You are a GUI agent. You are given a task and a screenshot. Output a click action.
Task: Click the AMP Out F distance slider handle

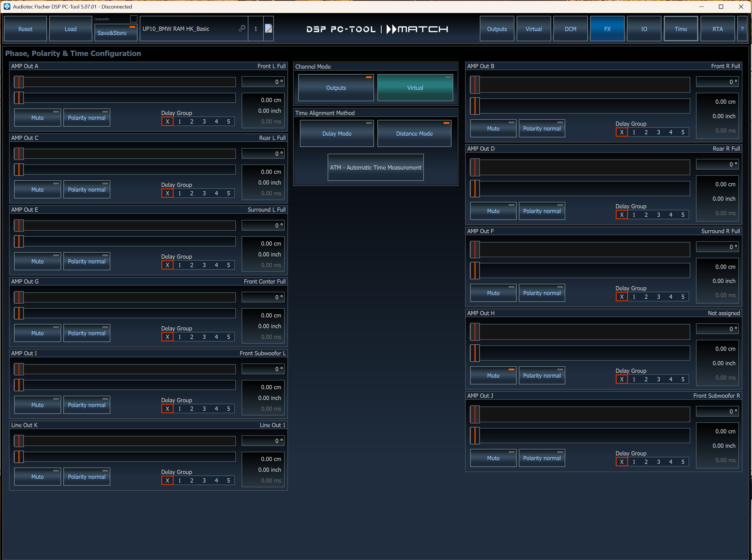[x=475, y=271]
